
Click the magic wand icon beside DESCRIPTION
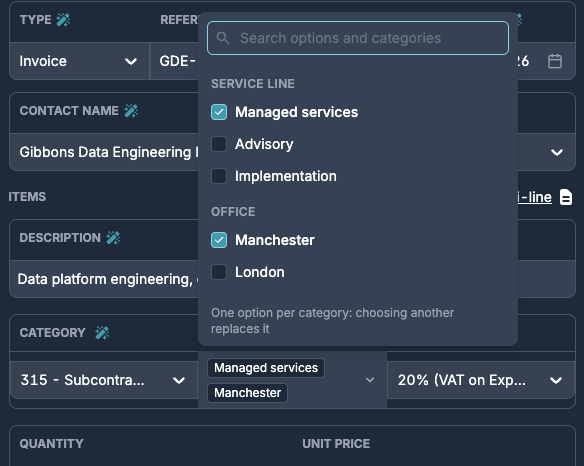click(113, 238)
